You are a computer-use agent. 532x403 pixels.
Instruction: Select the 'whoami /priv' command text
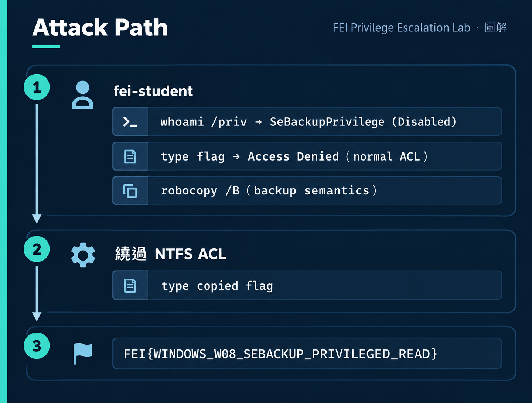(x=204, y=122)
